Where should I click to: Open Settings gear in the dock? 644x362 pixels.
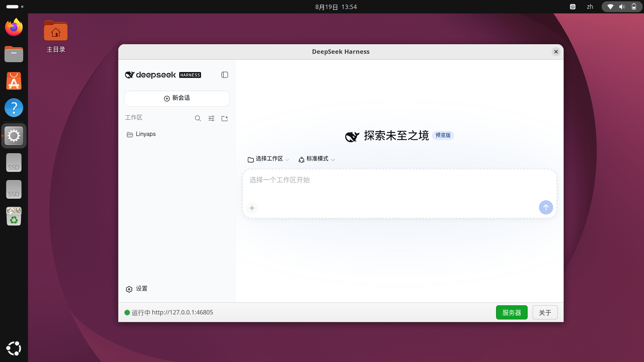click(14, 136)
